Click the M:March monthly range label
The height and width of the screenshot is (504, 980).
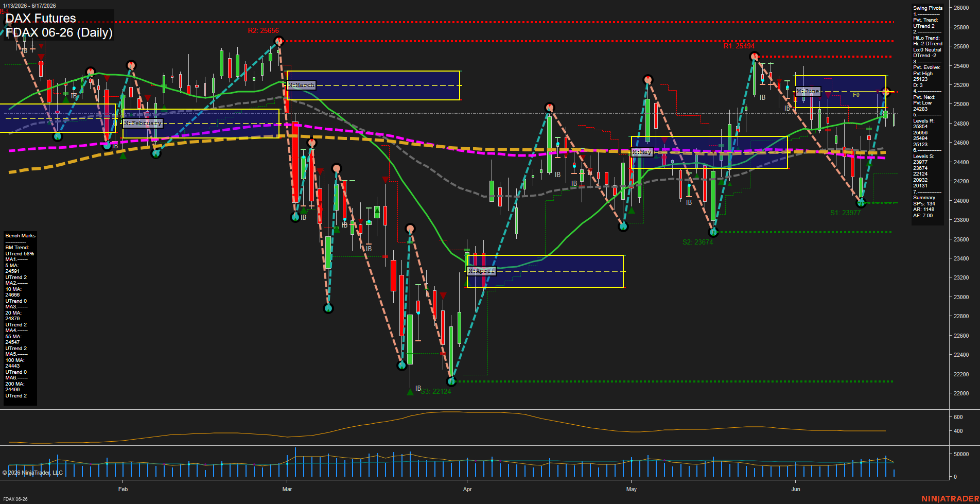[x=301, y=85]
